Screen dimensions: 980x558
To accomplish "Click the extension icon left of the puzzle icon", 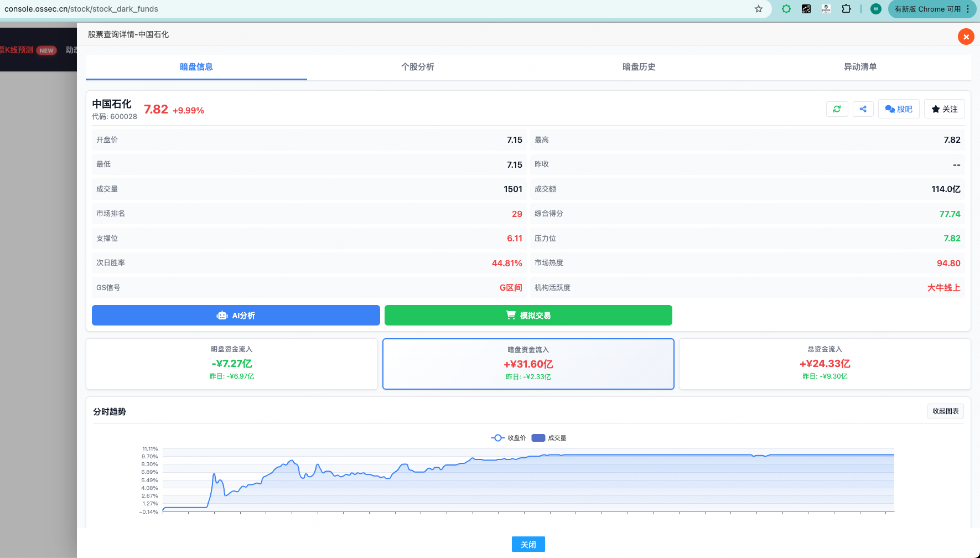I will click(826, 9).
